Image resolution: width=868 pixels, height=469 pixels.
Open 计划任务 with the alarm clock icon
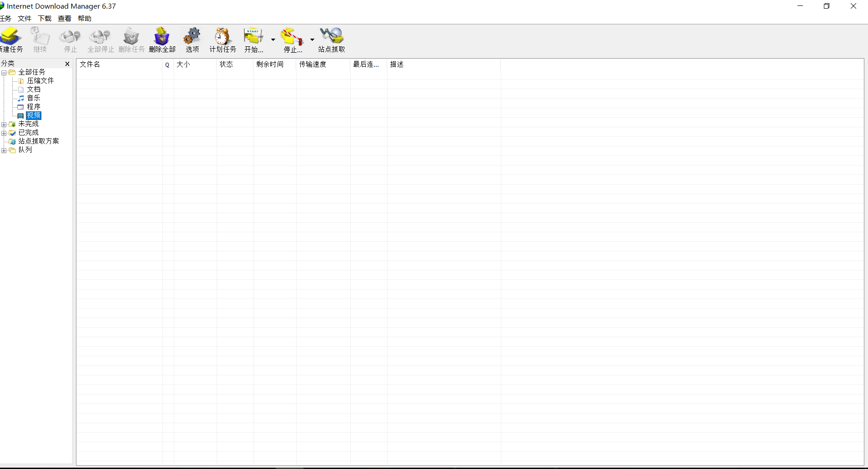coord(222,40)
